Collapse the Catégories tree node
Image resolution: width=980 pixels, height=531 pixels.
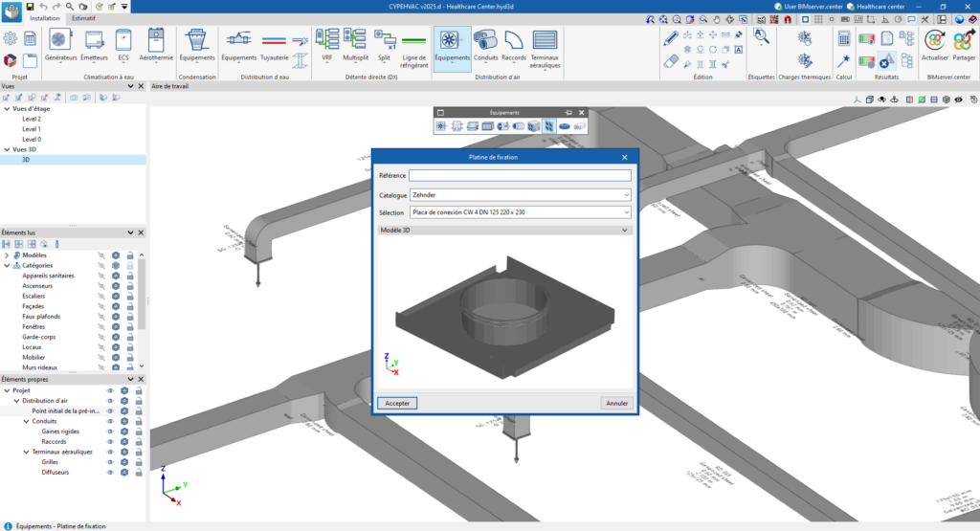tap(7, 266)
